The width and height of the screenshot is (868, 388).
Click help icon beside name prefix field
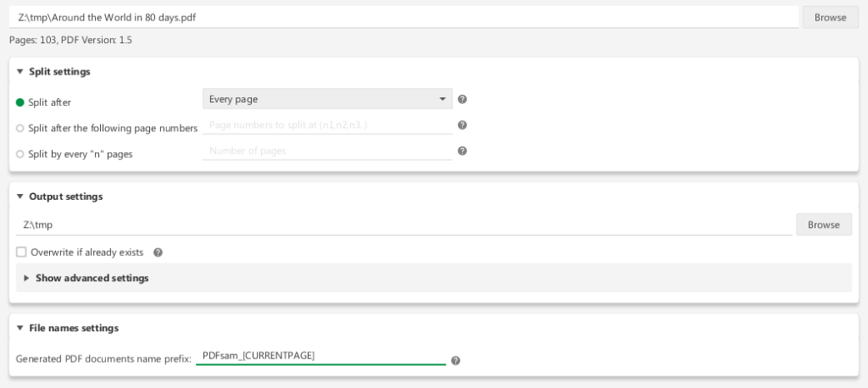pos(455,360)
